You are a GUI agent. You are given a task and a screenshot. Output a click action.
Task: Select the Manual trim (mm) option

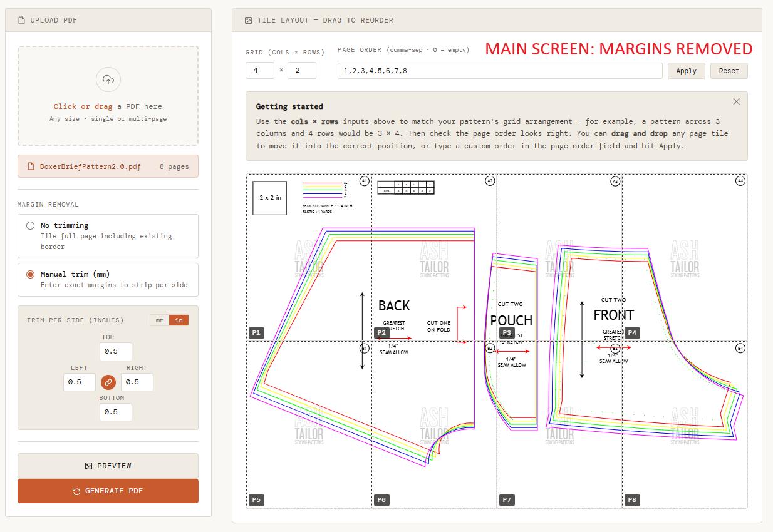pos(108,279)
